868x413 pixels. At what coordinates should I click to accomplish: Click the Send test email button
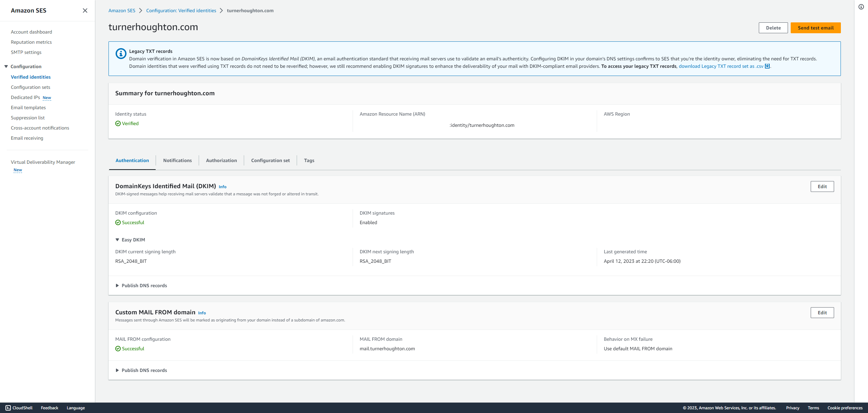point(816,28)
